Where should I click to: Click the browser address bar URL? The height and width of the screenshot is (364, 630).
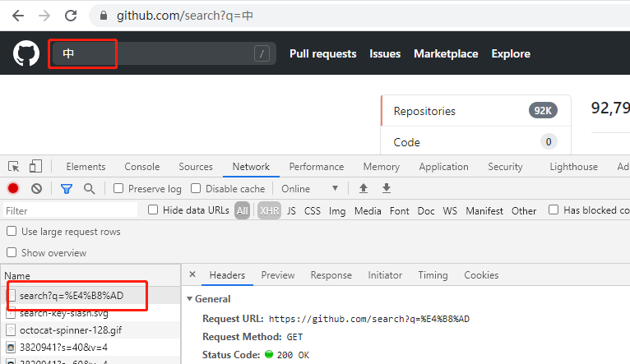(x=185, y=16)
